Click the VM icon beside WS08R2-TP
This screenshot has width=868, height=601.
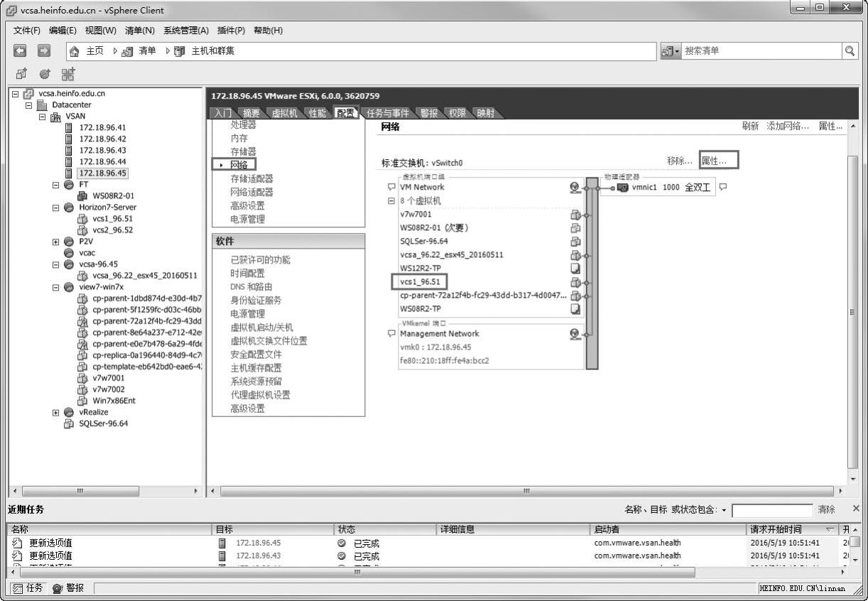pyautogui.click(x=575, y=309)
